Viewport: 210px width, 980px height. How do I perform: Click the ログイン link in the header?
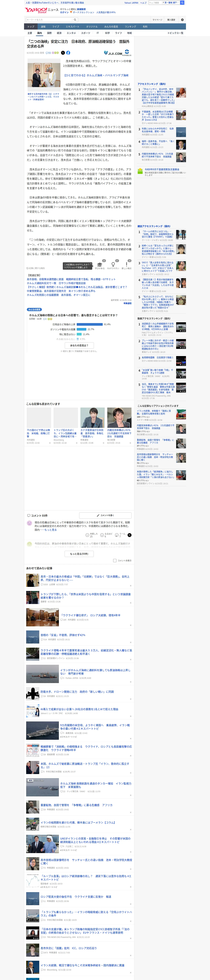coord(64,12)
